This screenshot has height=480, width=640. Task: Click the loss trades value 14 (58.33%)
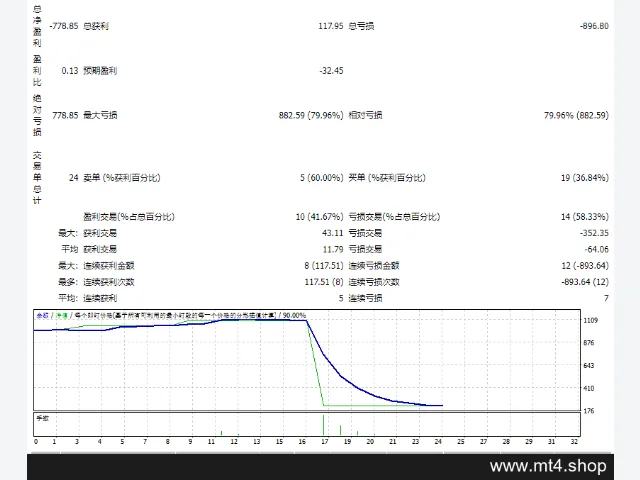584,216
